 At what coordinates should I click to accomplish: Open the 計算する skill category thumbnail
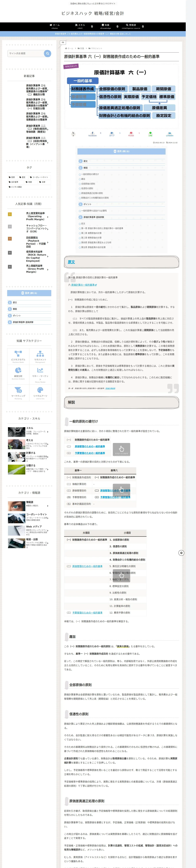(16, 457)
